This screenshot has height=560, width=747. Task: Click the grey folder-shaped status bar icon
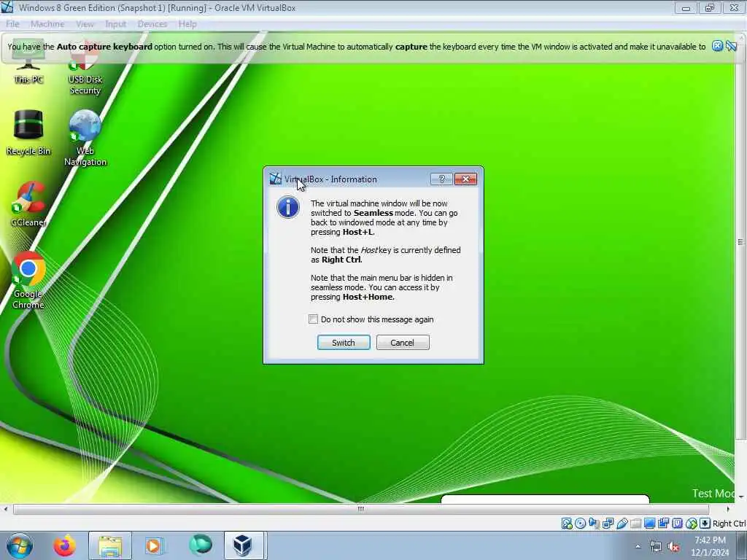[x=635, y=524]
